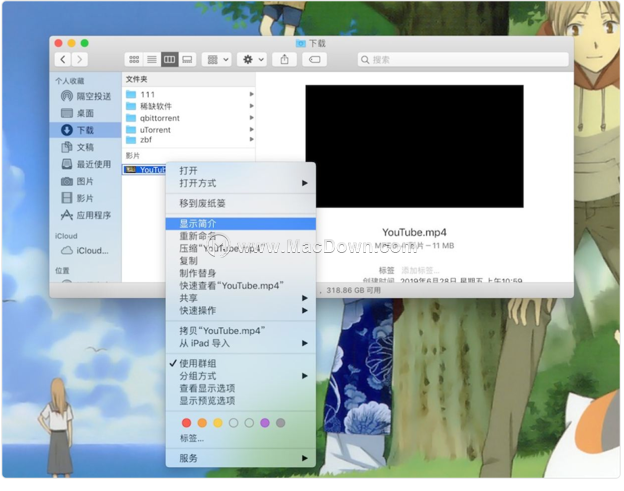Image resolution: width=624 pixels, height=491 pixels.
Task: Select the qbittorrent folder
Action: pyautogui.click(x=189, y=118)
